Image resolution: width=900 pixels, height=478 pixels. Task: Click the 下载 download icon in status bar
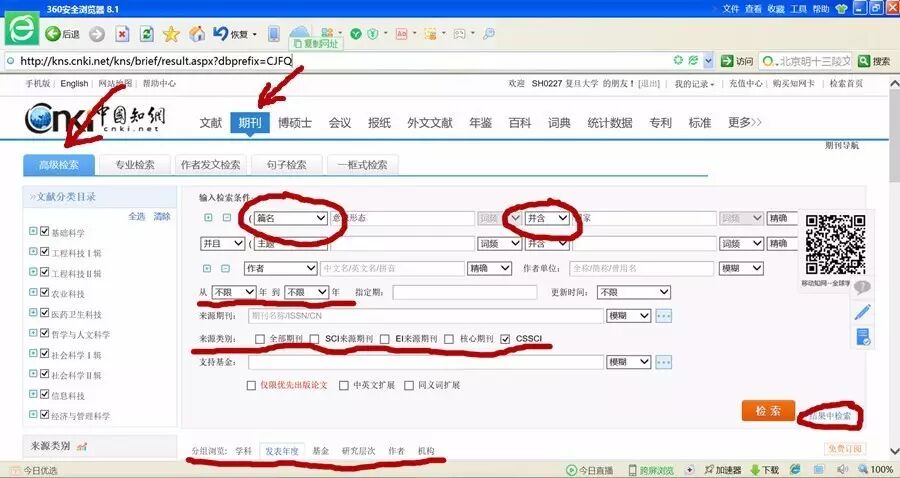765,470
